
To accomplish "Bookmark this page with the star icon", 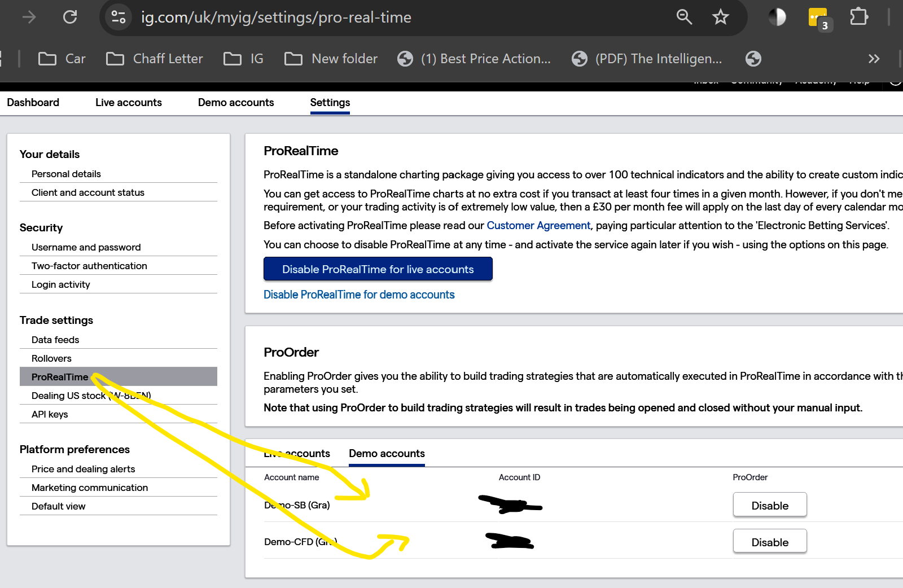I will click(721, 17).
